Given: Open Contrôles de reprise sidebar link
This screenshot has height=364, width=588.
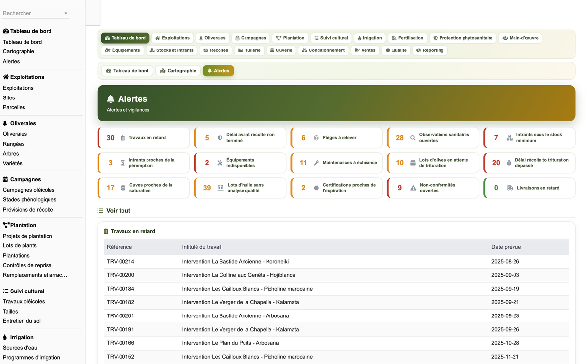Looking at the screenshot, I should (x=27, y=265).
